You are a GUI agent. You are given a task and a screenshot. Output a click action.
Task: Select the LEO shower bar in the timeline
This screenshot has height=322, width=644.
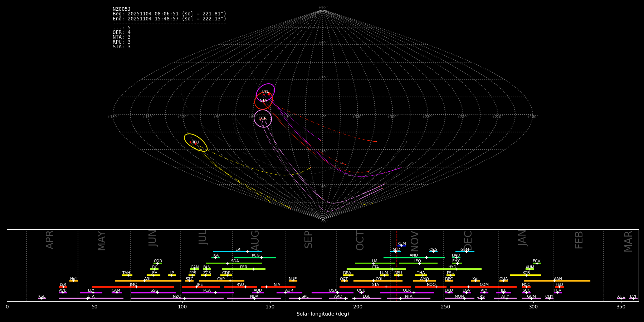click(x=418, y=263)
